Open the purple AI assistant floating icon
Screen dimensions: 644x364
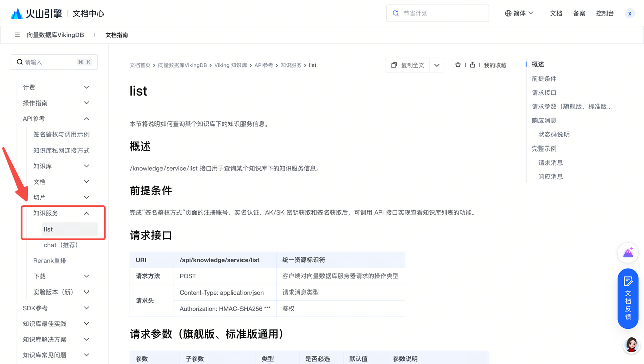[x=628, y=253]
